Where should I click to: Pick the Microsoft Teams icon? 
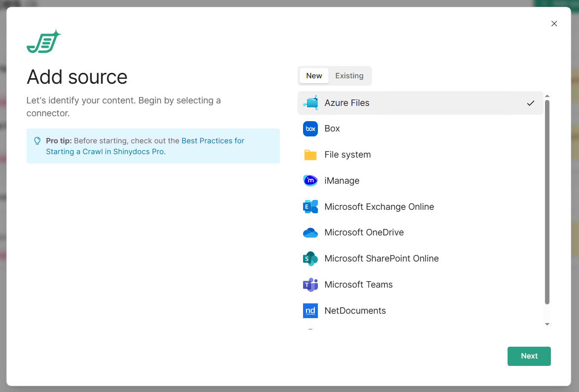pos(310,285)
